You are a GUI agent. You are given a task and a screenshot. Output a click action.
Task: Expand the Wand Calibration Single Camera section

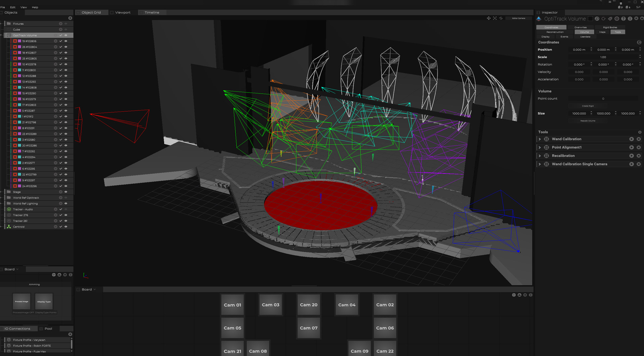pyautogui.click(x=540, y=164)
